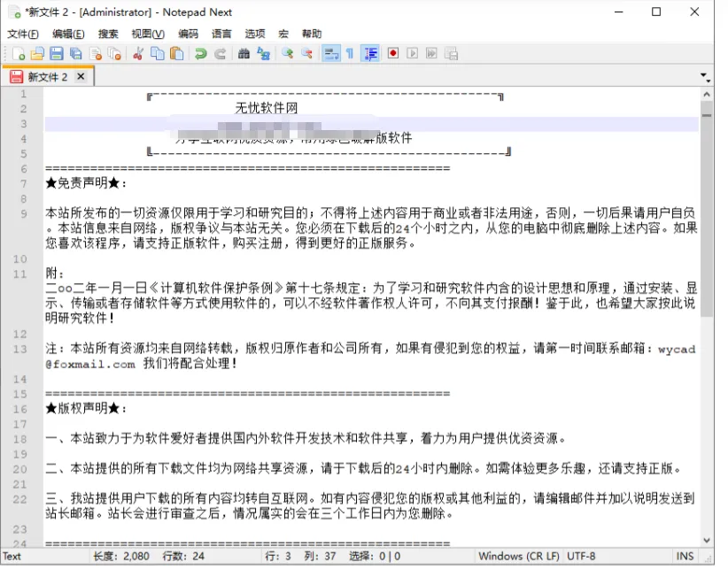Image resolution: width=728 pixels, height=570 pixels.
Task: Open the 帮助 menu
Action: tap(312, 34)
